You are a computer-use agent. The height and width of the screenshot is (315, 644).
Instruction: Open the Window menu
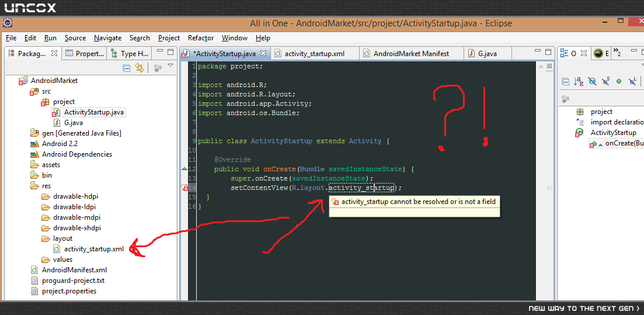[x=235, y=38]
